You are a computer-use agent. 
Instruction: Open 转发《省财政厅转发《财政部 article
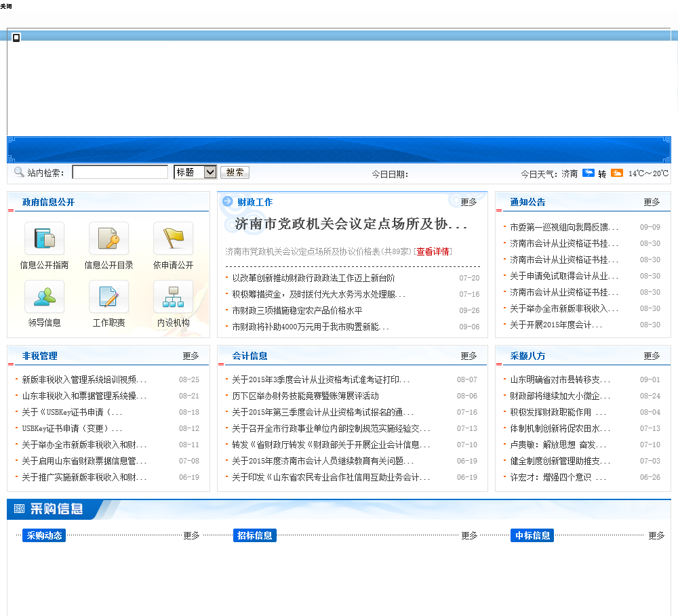tap(331, 445)
